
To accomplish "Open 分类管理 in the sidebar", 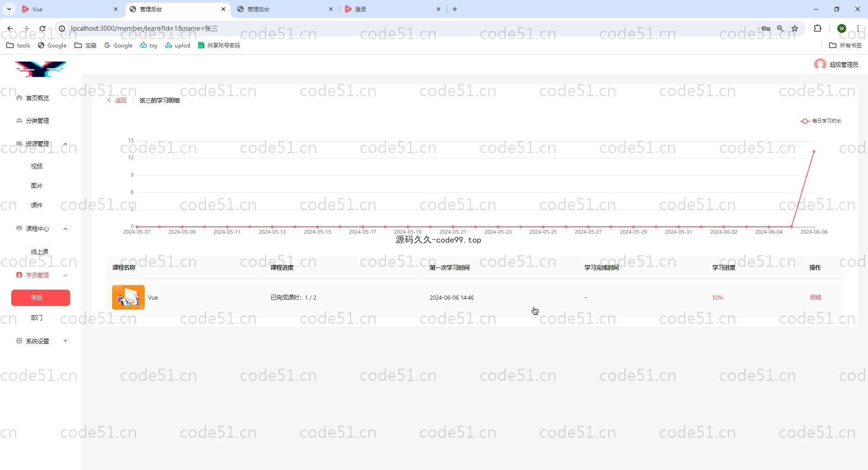I will click(37, 121).
